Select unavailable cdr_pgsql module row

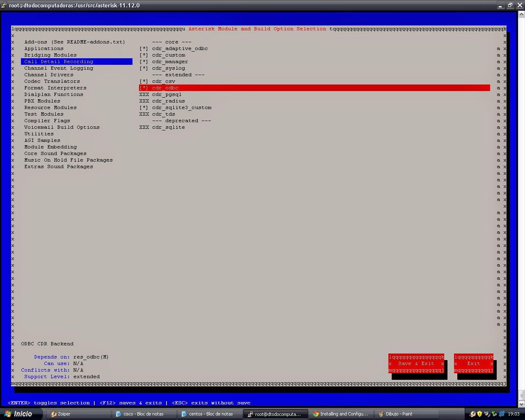[x=160, y=94]
